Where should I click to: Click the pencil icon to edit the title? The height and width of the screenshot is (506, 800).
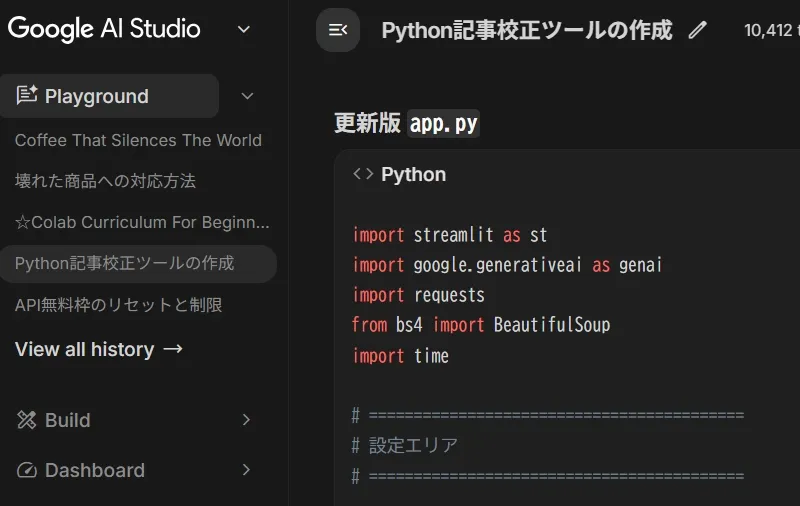[697, 30]
